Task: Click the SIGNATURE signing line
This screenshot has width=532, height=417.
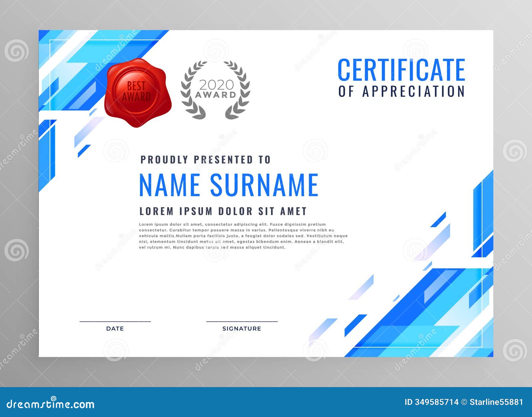Action: click(x=243, y=322)
